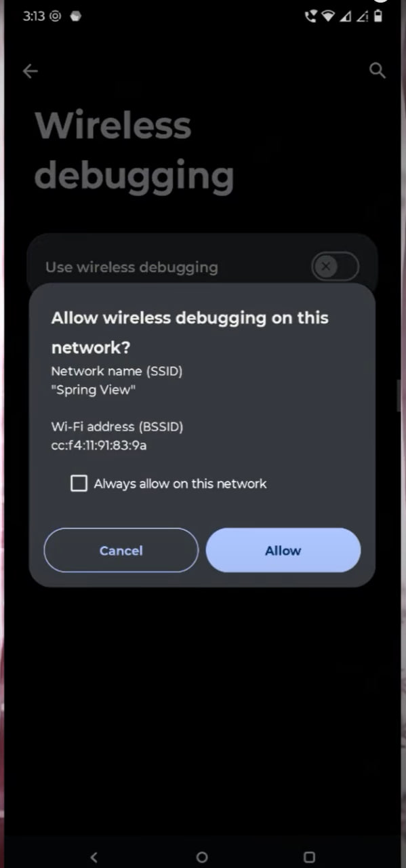The width and height of the screenshot is (406, 868).
Task: Tap the battery icon in status bar
Action: coord(378,16)
